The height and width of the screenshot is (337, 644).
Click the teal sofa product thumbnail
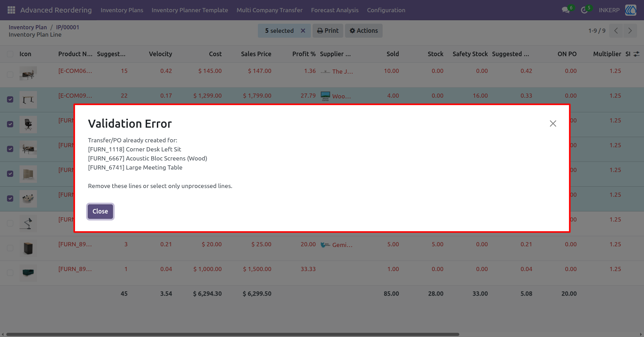point(28,273)
